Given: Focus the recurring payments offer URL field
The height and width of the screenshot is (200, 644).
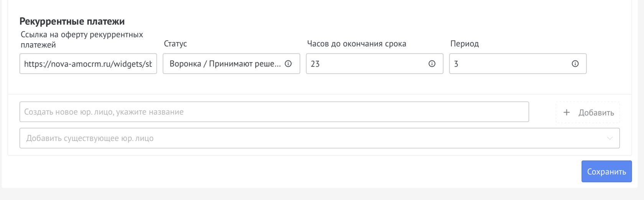Looking at the screenshot, I should point(88,64).
